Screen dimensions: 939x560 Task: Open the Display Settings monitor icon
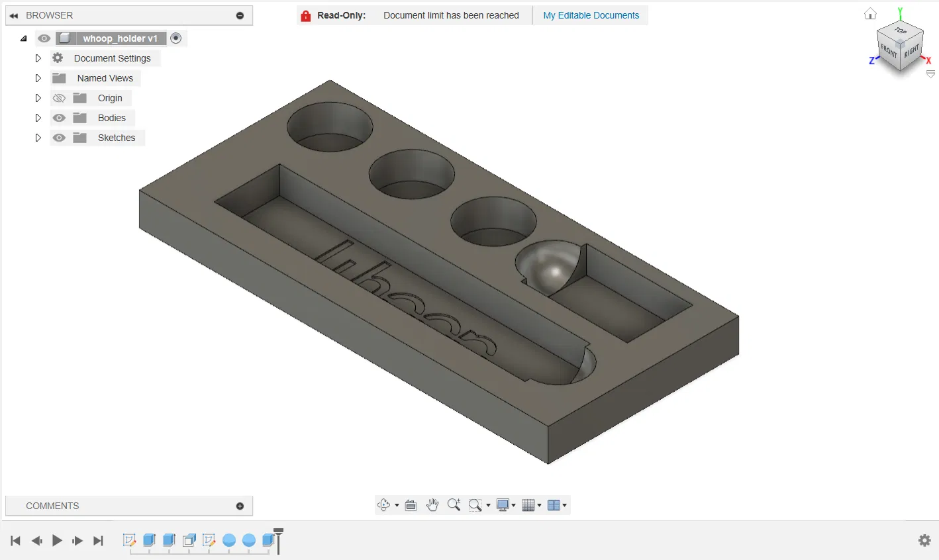point(503,505)
